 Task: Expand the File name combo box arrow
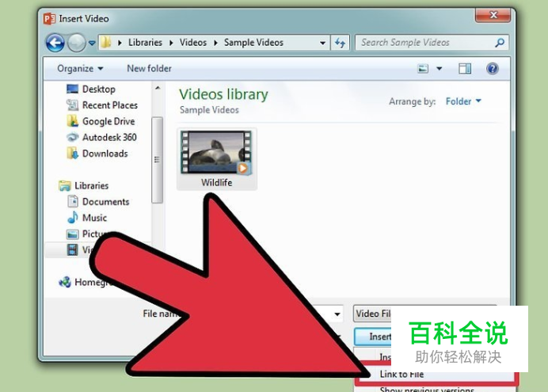point(337,314)
